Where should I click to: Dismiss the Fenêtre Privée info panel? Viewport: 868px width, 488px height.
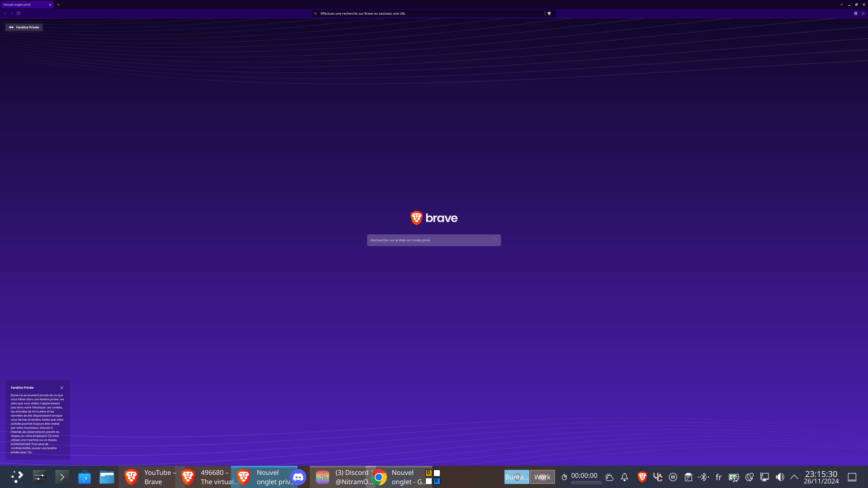click(62, 388)
